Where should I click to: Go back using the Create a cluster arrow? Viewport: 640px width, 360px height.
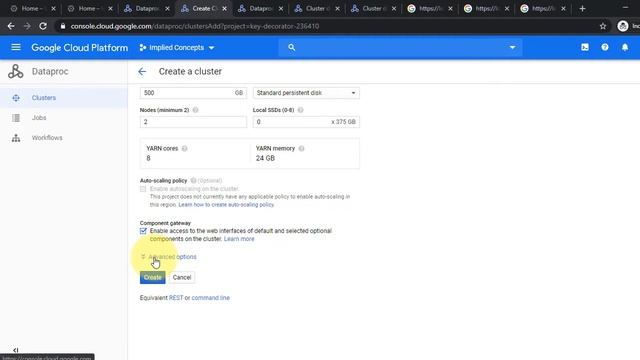(x=142, y=71)
